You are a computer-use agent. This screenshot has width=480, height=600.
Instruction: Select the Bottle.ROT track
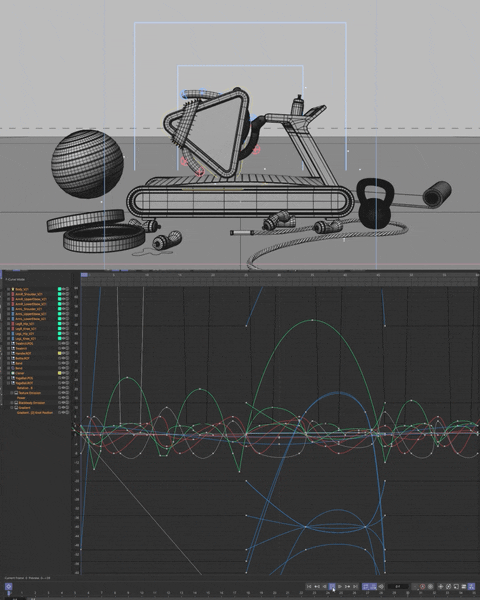tap(23, 359)
